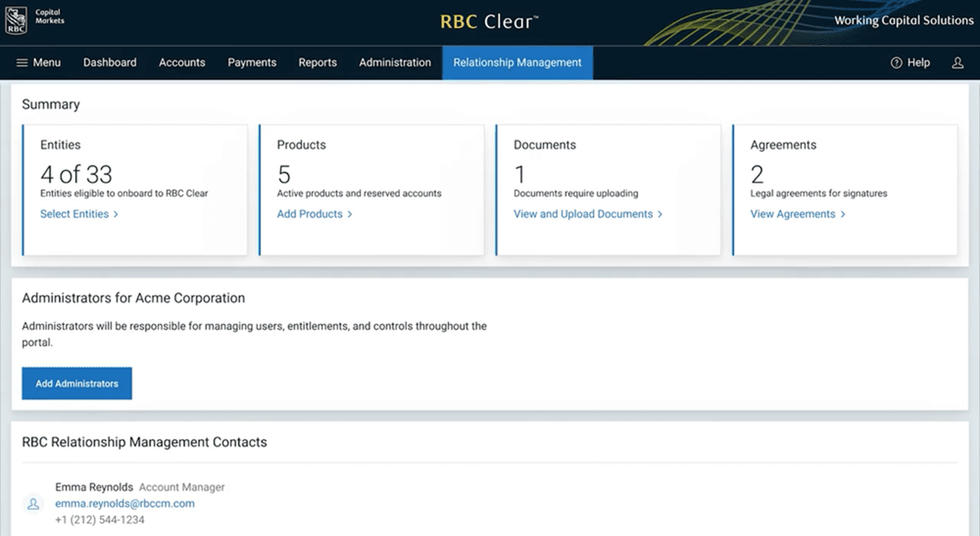Open the Dashboard tab
The height and width of the screenshot is (536, 980).
tap(110, 63)
